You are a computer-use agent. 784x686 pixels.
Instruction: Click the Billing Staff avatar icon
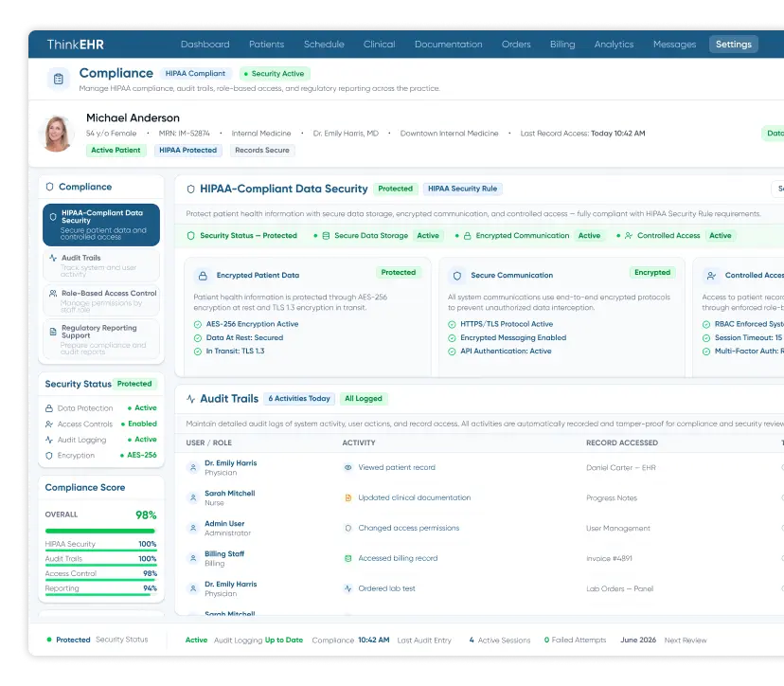193,558
